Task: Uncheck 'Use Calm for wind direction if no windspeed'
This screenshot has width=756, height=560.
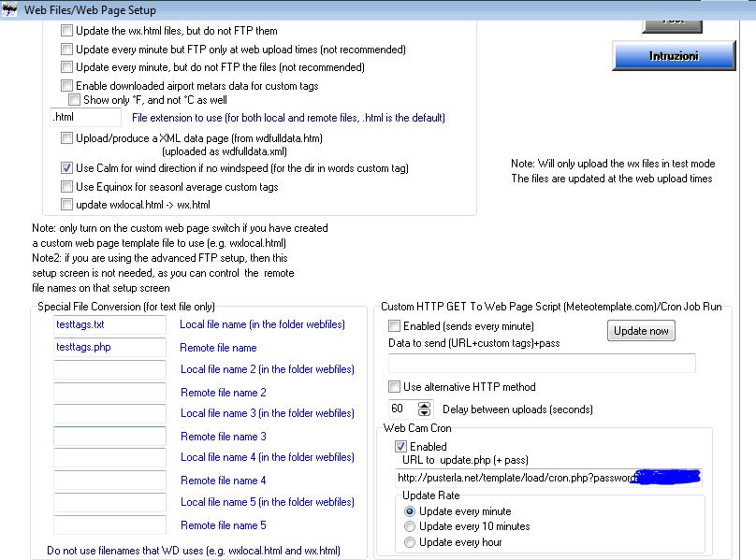Action: click(x=66, y=168)
